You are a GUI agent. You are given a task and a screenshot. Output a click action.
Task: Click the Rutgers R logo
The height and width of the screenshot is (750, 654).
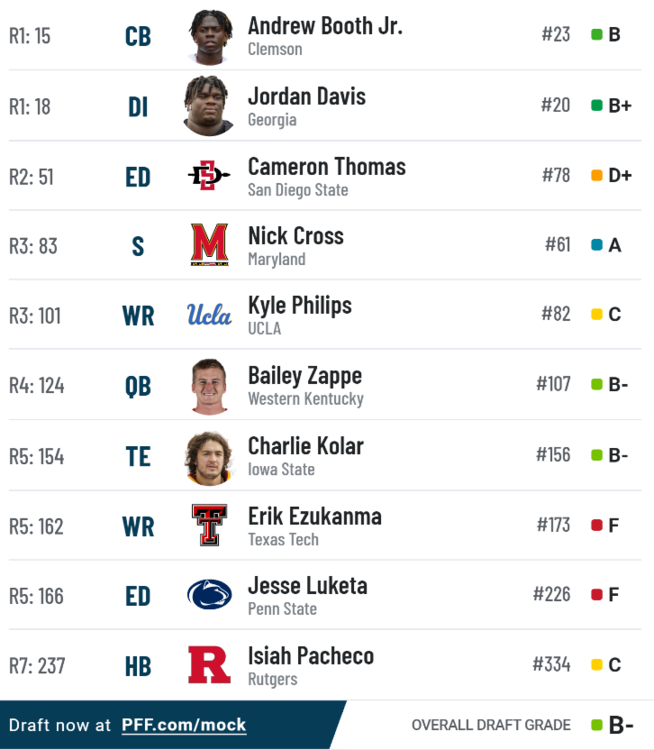[x=209, y=665]
